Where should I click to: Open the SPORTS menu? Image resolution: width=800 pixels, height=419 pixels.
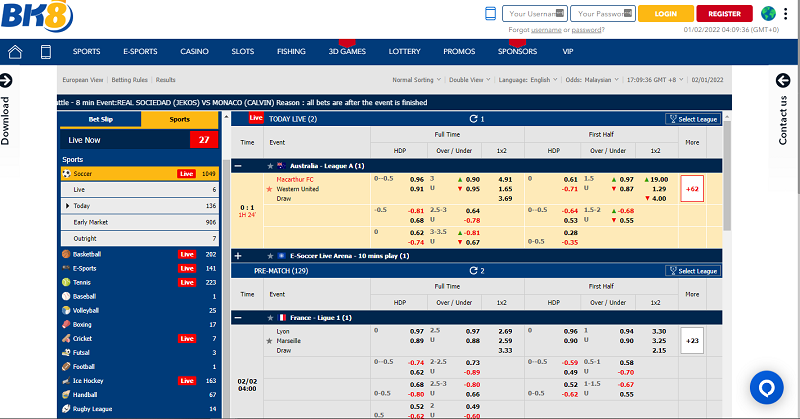(86, 52)
